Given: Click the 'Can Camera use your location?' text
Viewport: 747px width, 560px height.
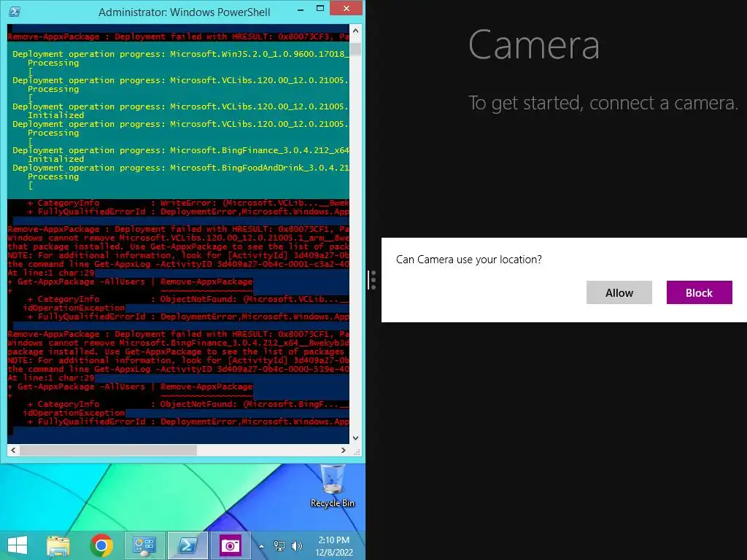Looking at the screenshot, I should tap(469, 260).
